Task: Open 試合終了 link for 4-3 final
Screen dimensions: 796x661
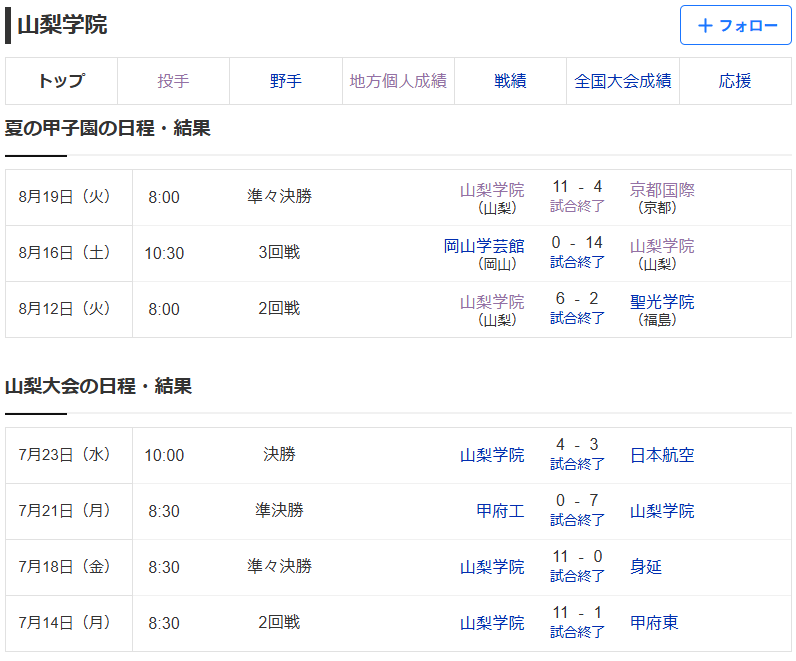Action: pyautogui.click(x=577, y=464)
